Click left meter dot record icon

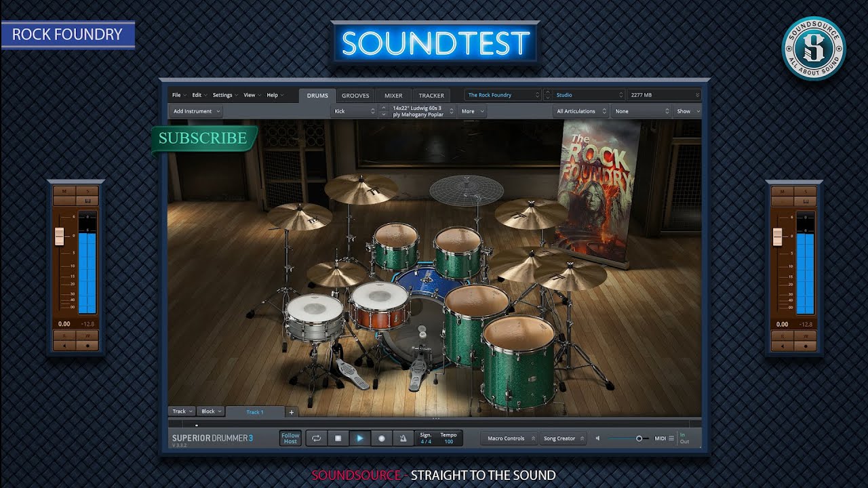click(87, 345)
